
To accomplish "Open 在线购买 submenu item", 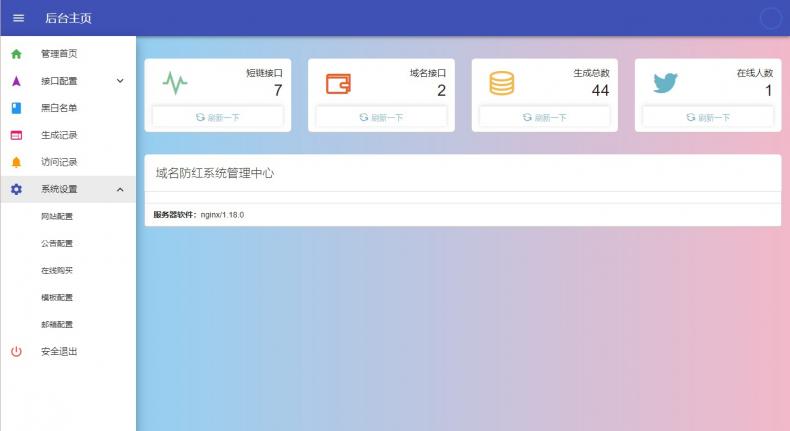I will [x=68, y=271].
